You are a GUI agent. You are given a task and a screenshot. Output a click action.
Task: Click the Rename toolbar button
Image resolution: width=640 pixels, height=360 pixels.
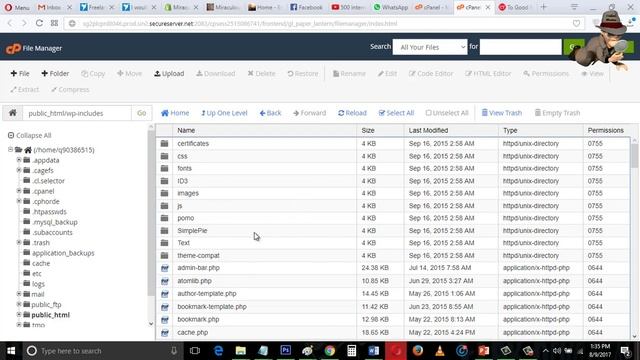click(x=349, y=73)
